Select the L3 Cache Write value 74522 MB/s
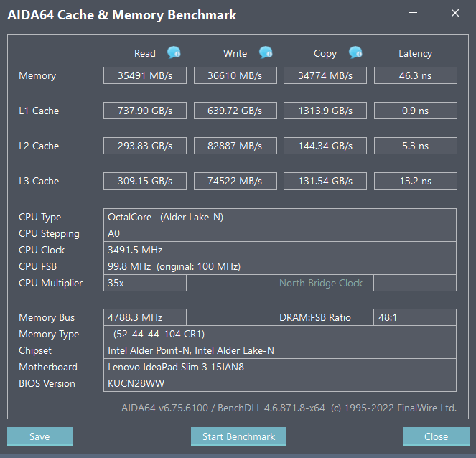 coord(235,181)
